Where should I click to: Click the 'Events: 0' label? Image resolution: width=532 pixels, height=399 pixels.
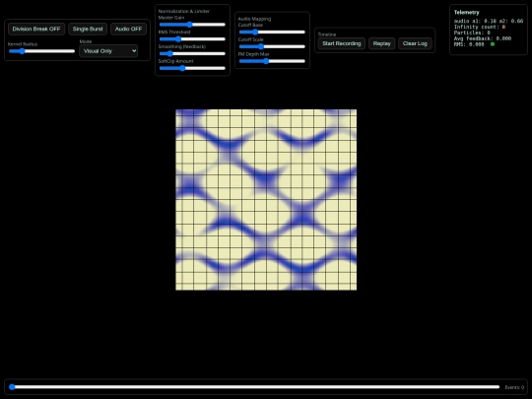(514, 387)
